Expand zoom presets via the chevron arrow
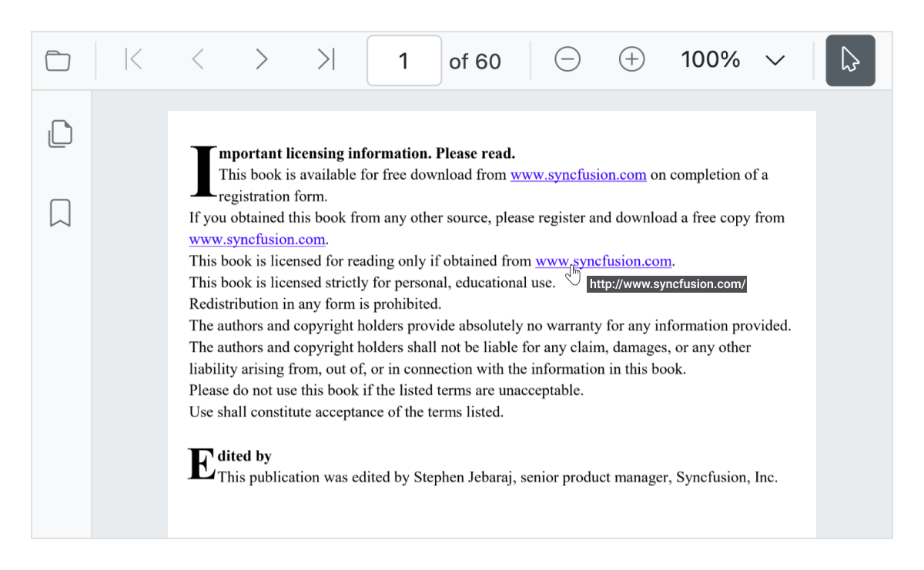Viewport: 924px width, 570px height. pyautogui.click(x=775, y=59)
